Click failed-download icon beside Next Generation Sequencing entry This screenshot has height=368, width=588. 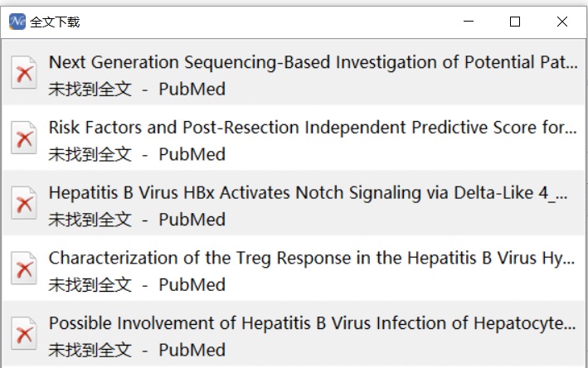coord(24,73)
